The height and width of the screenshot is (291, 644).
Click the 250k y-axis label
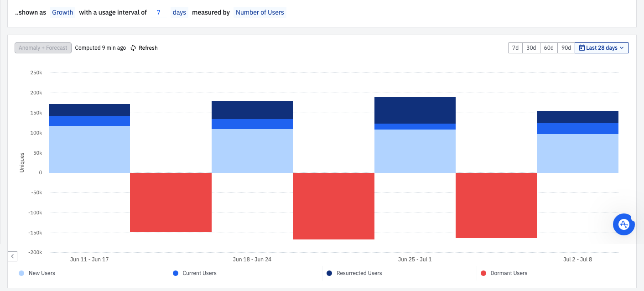pyautogui.click(x=36, y=73)
